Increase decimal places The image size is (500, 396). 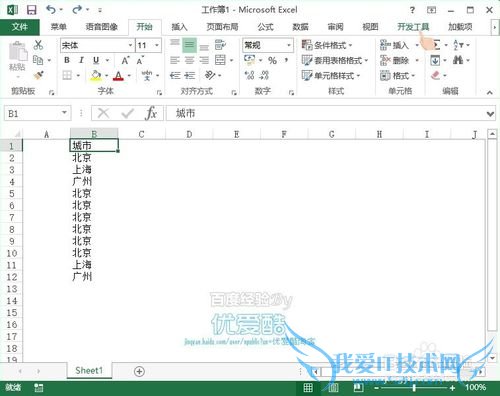click(249, 75)
